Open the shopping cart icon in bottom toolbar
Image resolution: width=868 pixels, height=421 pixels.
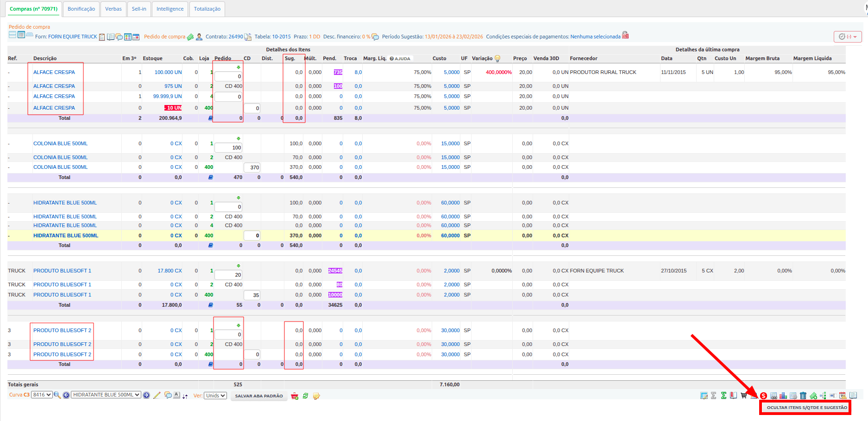click(x=743, y=396)
